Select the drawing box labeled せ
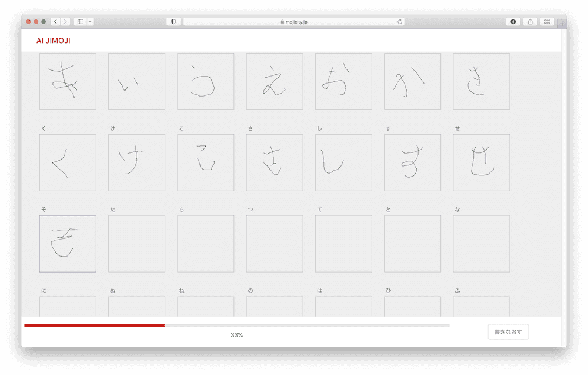The width and height of the screenshot is (588, 375). [482, 163]
